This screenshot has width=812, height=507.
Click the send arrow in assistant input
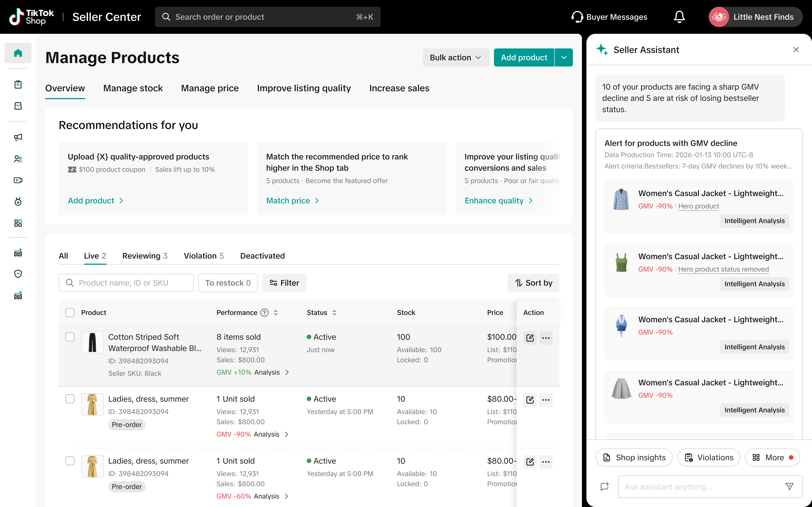(x=789, y=487)
